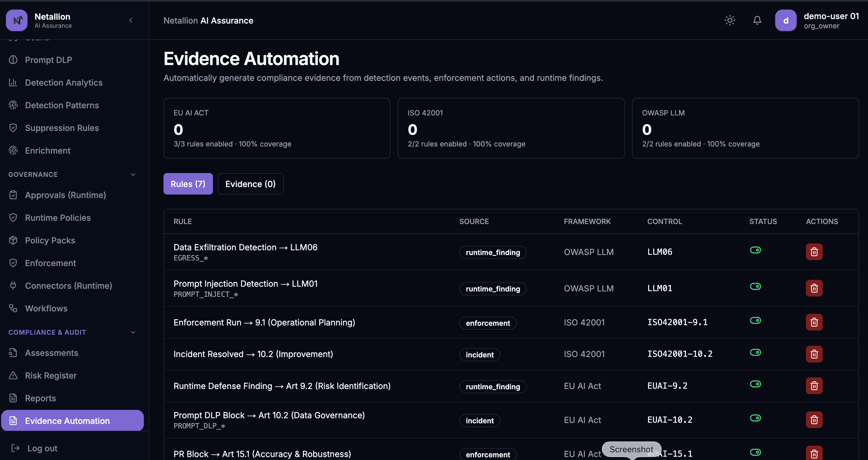Viewport: 868px width, 460px height.
Task: Click the Detection Patterns fingerprint icon
Action: (x=13, y=105)
